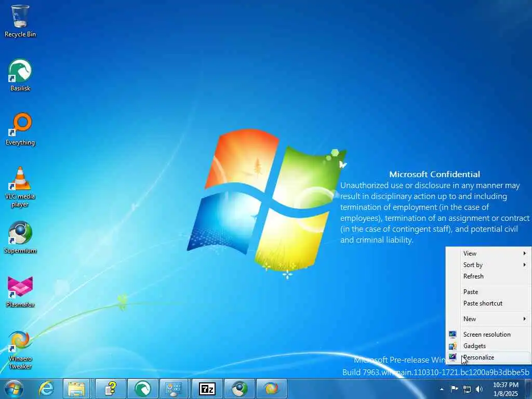Expand the Sort by submenu
Image resolution: width=532 pixels, height=399 pixels.
coord(488,265)
